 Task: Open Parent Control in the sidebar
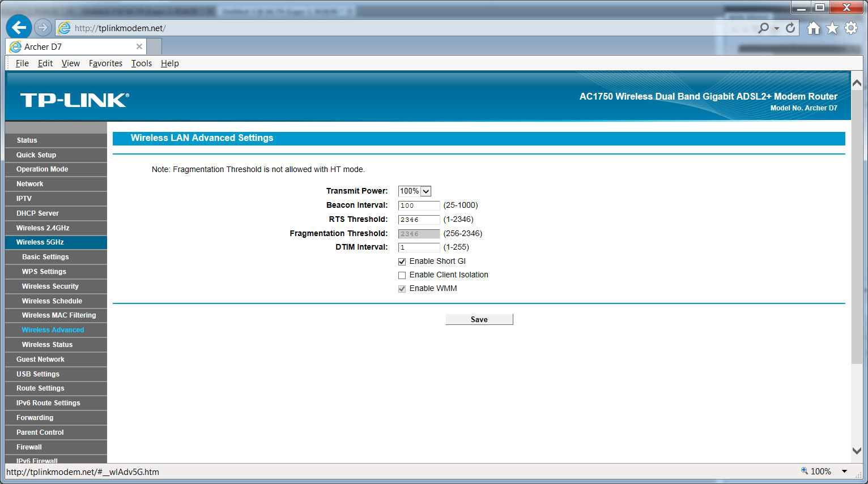tap(56, 432)
